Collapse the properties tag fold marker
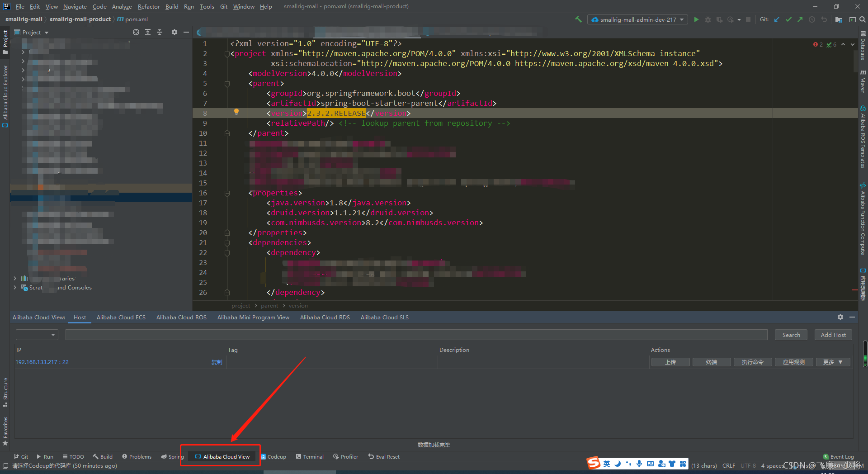 click(x=227, y=193)
